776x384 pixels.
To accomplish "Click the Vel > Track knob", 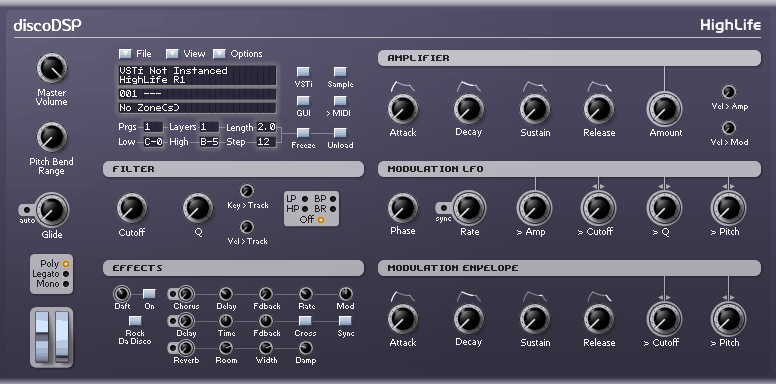I will coord(246,227).
